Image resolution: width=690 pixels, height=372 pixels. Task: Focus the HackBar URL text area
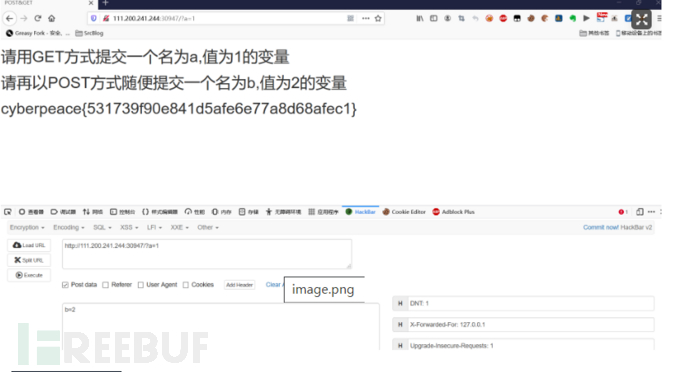coord(207,254)
